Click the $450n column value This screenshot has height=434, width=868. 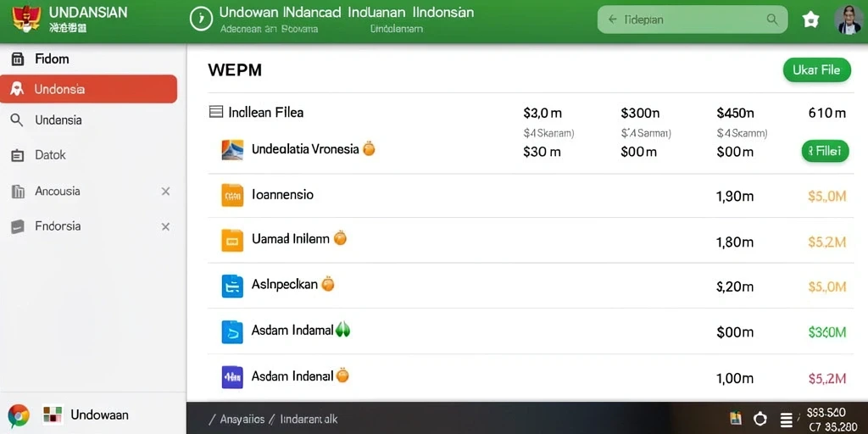tap(735, 113)
